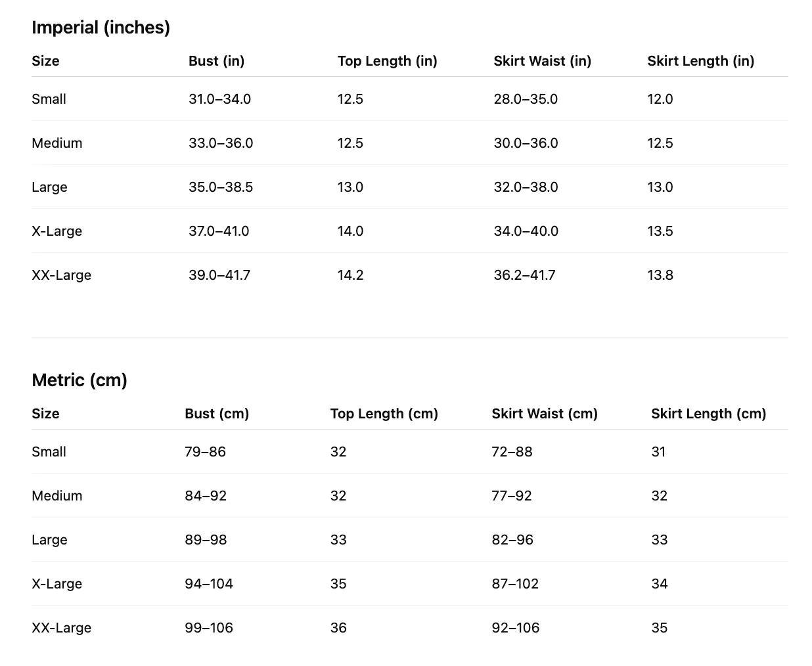
Task: Click the 87–102 X-Large skirt waist value
Action: (515, 584)
